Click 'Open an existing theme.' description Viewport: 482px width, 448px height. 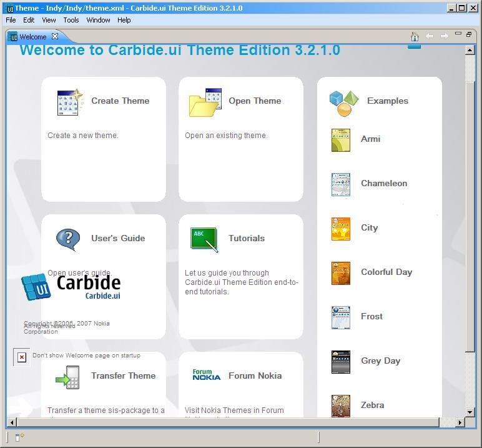coord(226,136)
